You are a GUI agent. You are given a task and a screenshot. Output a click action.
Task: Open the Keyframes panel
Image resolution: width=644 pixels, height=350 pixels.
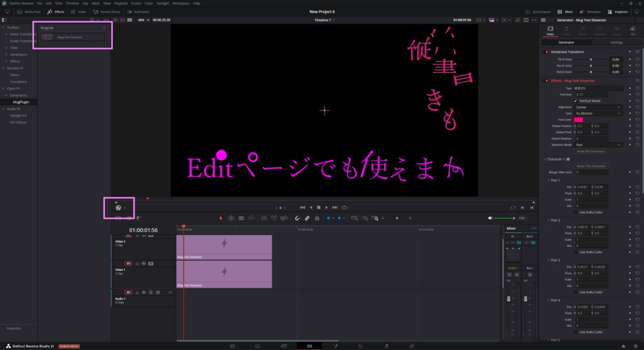[138, 12]
